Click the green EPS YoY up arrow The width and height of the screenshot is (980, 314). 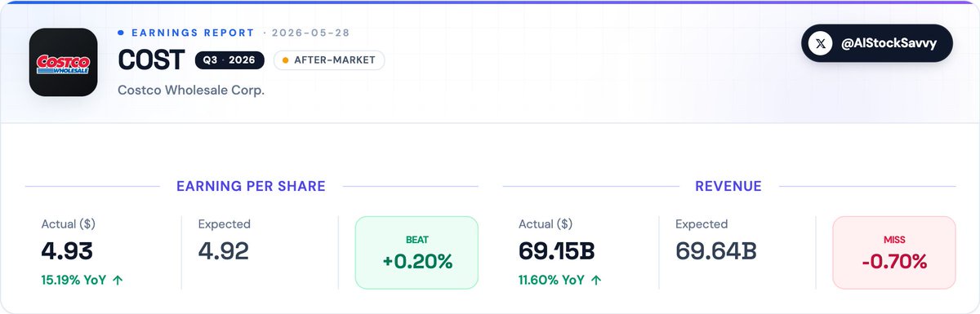tap(118, 280)
